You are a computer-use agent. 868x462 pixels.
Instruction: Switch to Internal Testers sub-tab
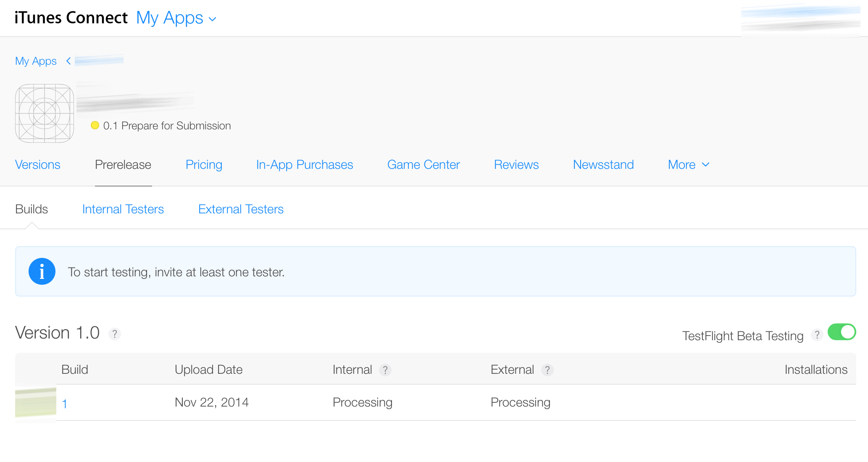click(x=123, y=209)
